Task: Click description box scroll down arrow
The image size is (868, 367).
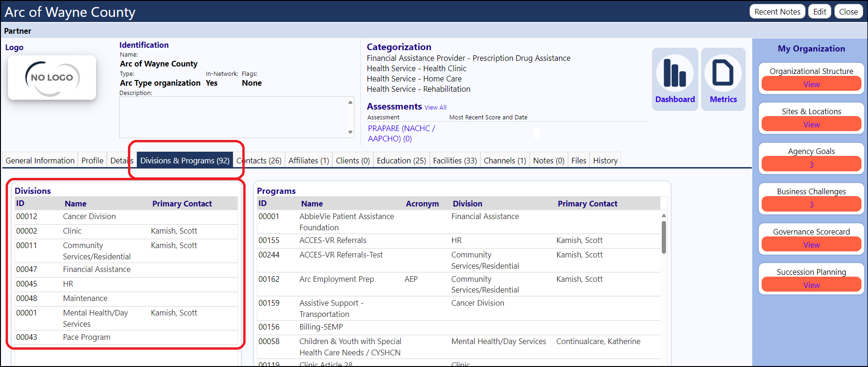Action: pyautogui.click(x=350, y=132)
